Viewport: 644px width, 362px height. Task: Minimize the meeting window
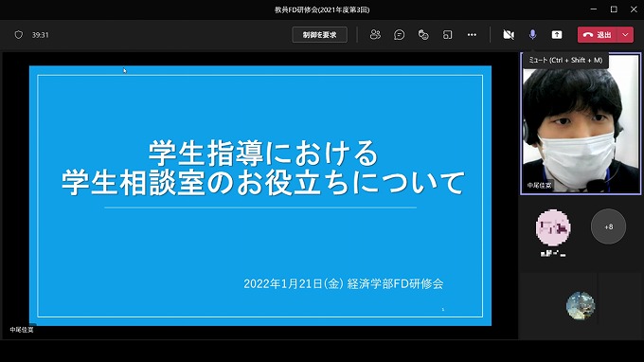coord(594,9)
